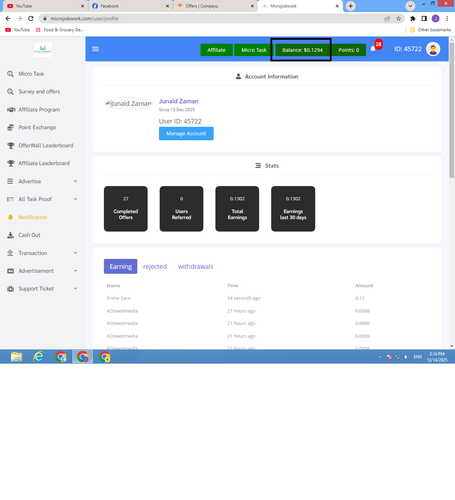Screen dimensions: 455x500
Task: Select the rejected tab
Action: click(x=155, y=266)
